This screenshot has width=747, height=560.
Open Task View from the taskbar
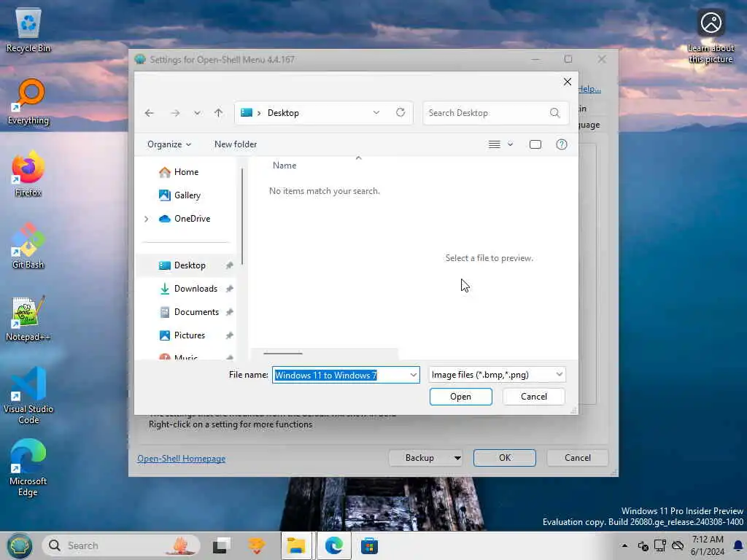click(221, 545)
